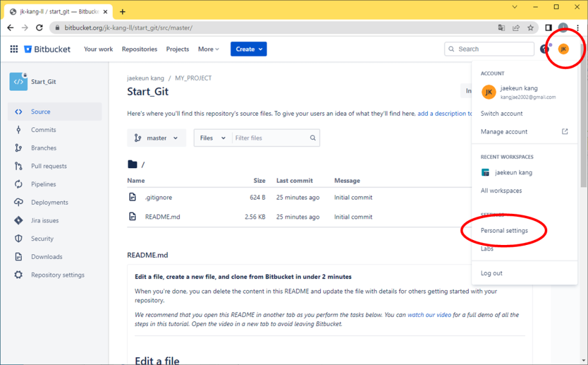Select the Source sidebar item
This screenshot has width=588, height=365.
click(x=55, y=112)
